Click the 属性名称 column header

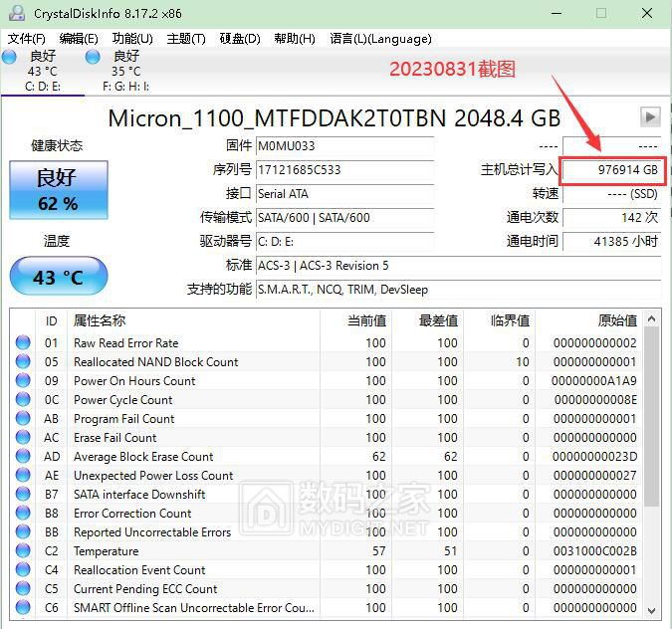point(194,320)
